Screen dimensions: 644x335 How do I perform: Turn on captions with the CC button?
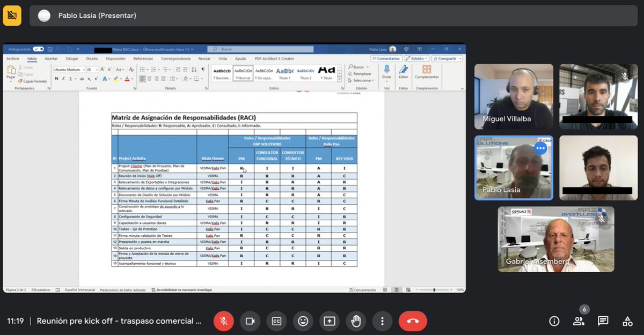click(x=276, y=321)
